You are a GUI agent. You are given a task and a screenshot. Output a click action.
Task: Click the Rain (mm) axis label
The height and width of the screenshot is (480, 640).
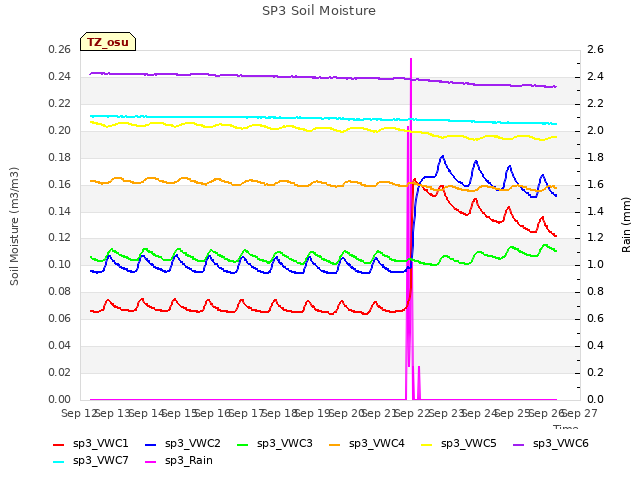[626, 225]
